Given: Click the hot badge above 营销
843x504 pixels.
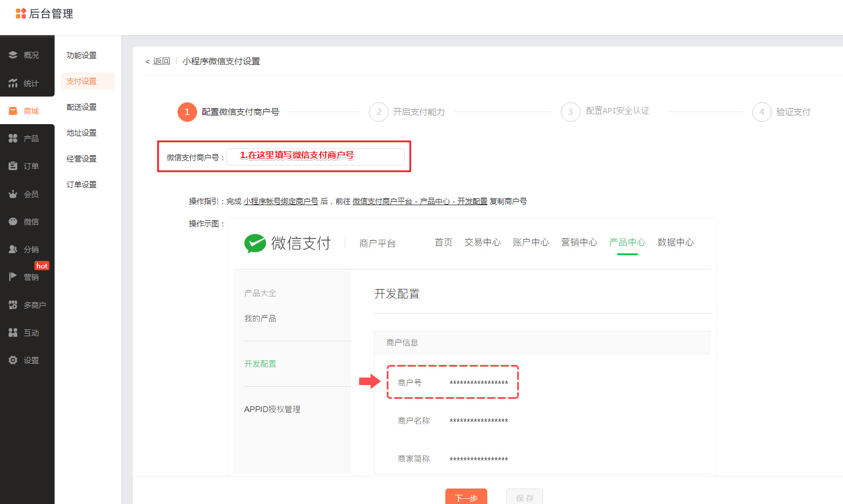Looking at the screenshot, I should click(x=42, y=266).
